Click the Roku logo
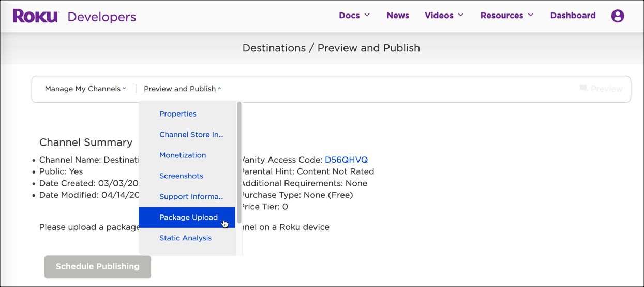The image size is (644, 287). coord(36,16)
